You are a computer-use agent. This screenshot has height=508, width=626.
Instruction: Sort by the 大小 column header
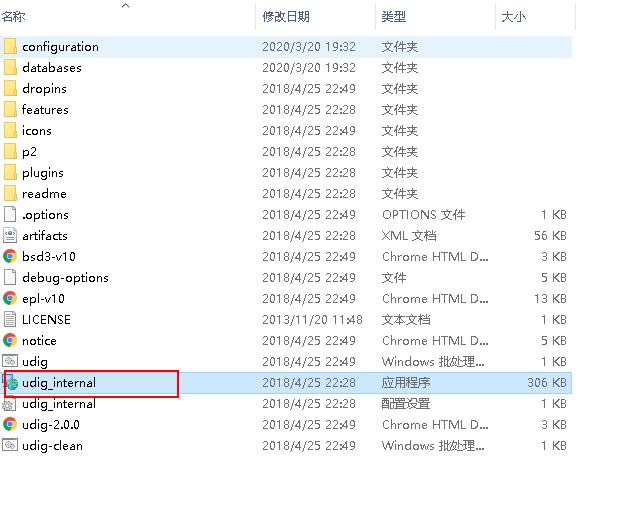[x=513, y=17]
